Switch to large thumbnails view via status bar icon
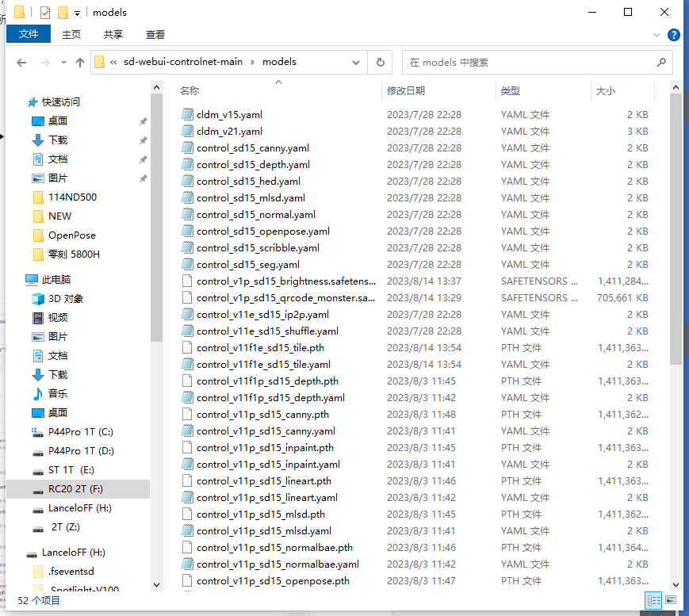 tap(671, 600)
